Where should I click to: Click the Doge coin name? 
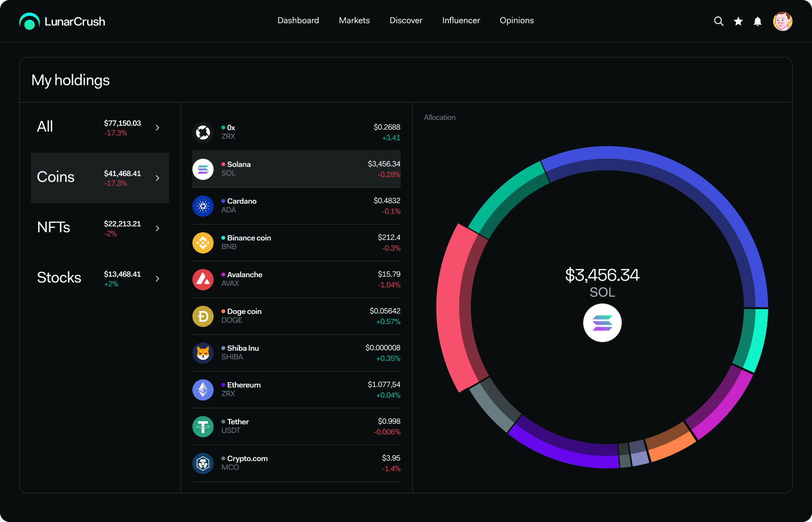(x=244, y=312)
